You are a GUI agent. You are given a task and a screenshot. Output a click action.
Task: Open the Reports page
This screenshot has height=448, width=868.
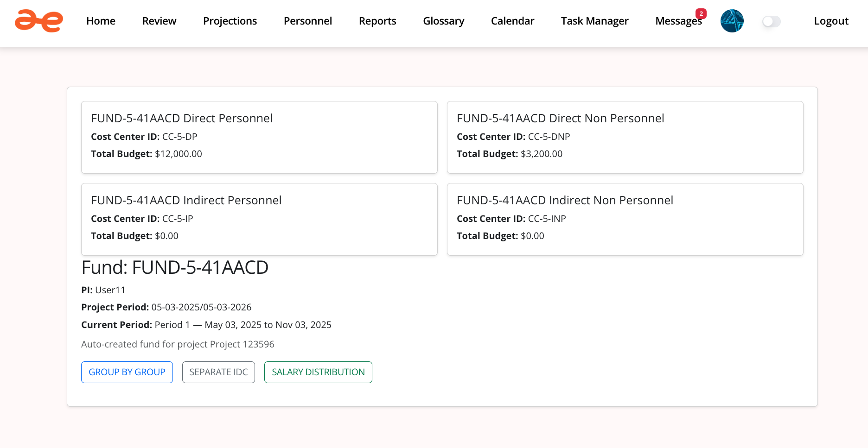click(377, 21)
